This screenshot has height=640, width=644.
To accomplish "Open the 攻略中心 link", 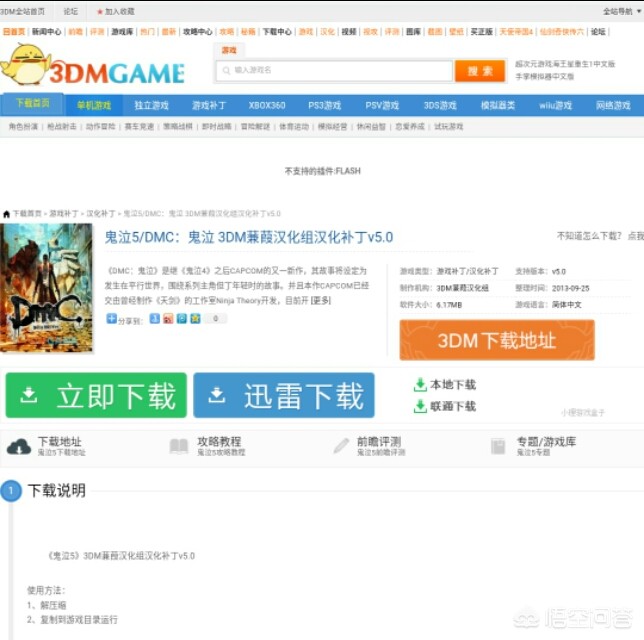I will point(198,32).
